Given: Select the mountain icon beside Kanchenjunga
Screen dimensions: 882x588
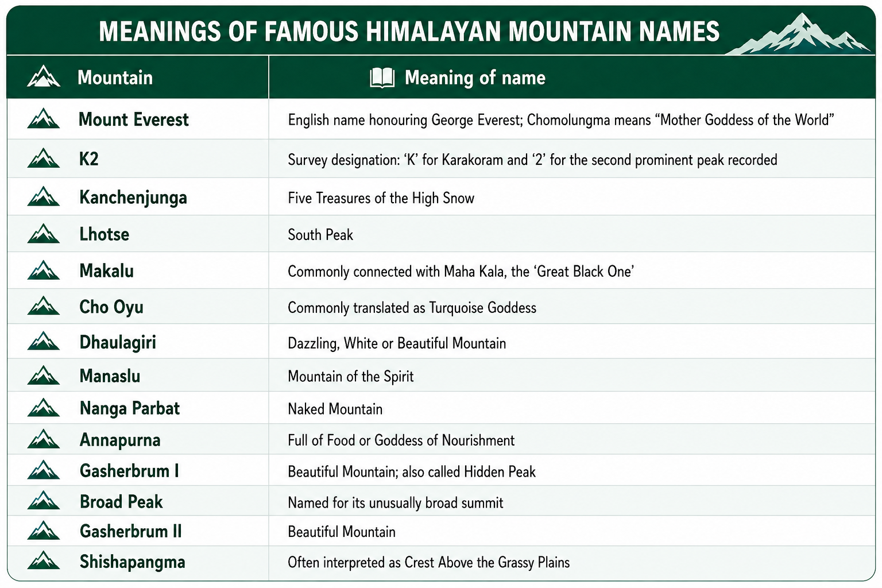Looking at the screenshot, I should (43, 196).
